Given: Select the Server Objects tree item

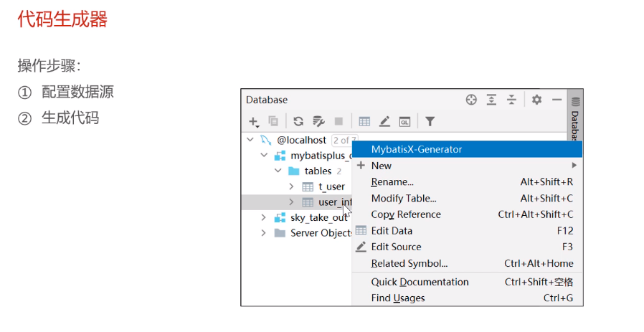Looking at the screenshot, I should pos(320,233).
